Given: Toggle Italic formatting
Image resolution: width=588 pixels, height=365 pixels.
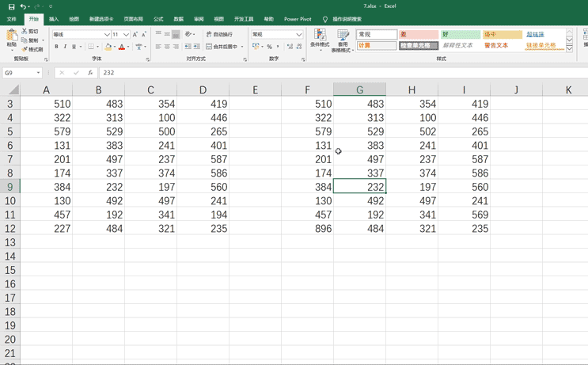Looking at the screenshot, I should [65, 47].
